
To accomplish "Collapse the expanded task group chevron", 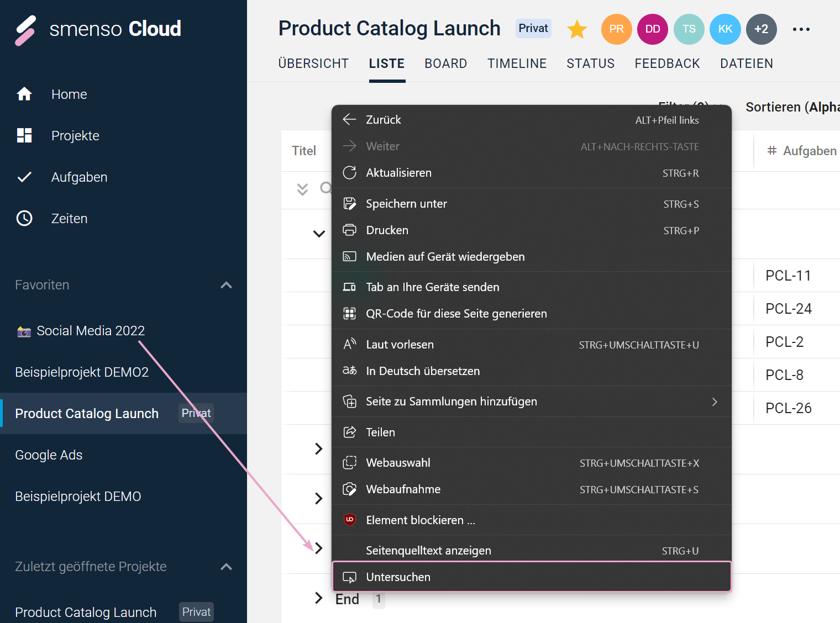I will [x=319, y=234].
